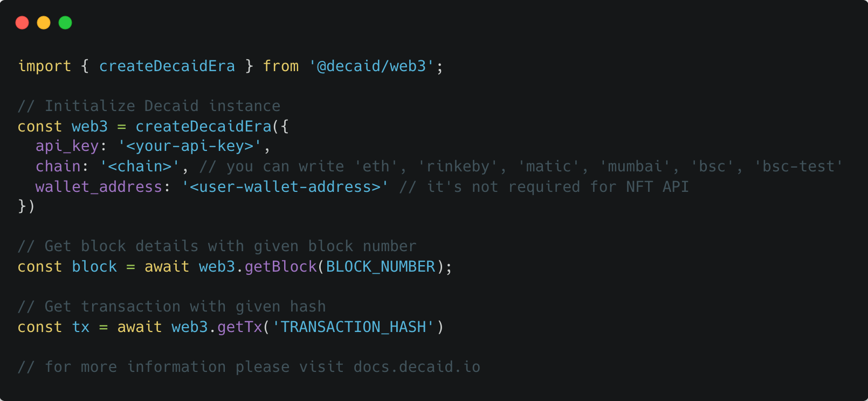
Task: Click the getTx method call
Action: click(239, 327)
